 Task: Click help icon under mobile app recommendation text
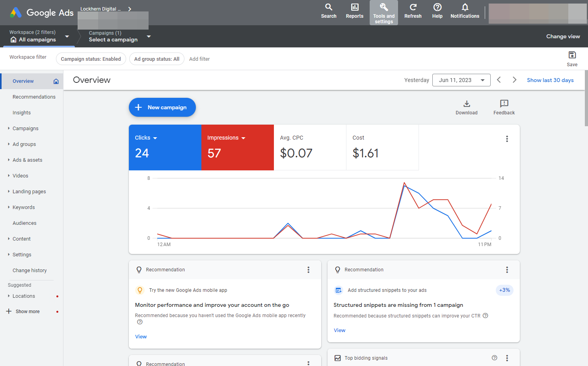tap(140, 322)
